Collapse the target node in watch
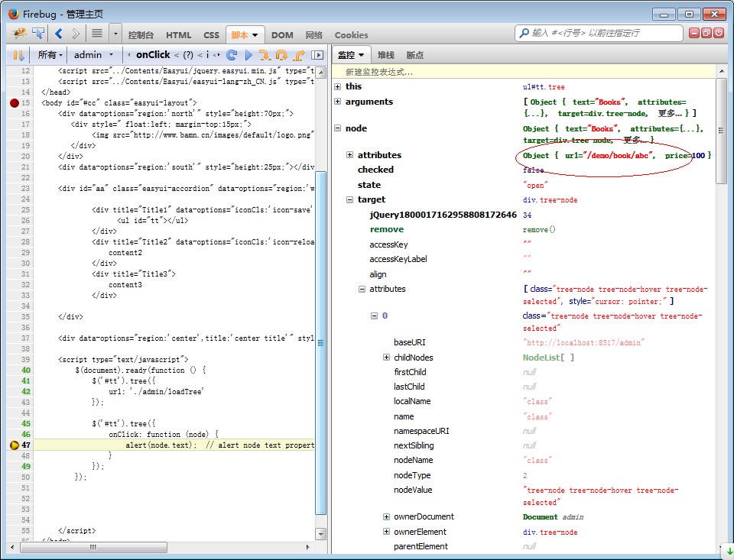The width and height of the screenshot is (734, 560). click(350, 200)
